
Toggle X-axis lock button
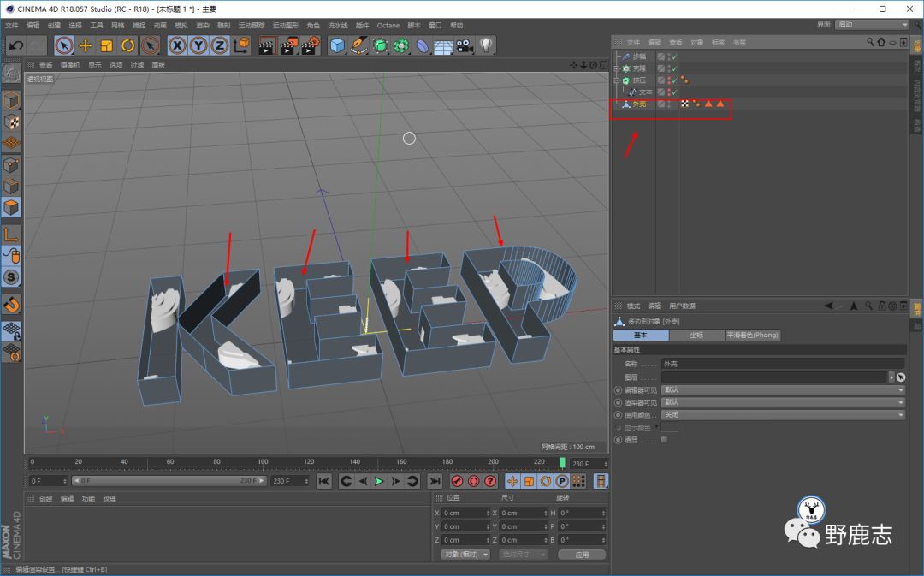[x=177, y=45]
